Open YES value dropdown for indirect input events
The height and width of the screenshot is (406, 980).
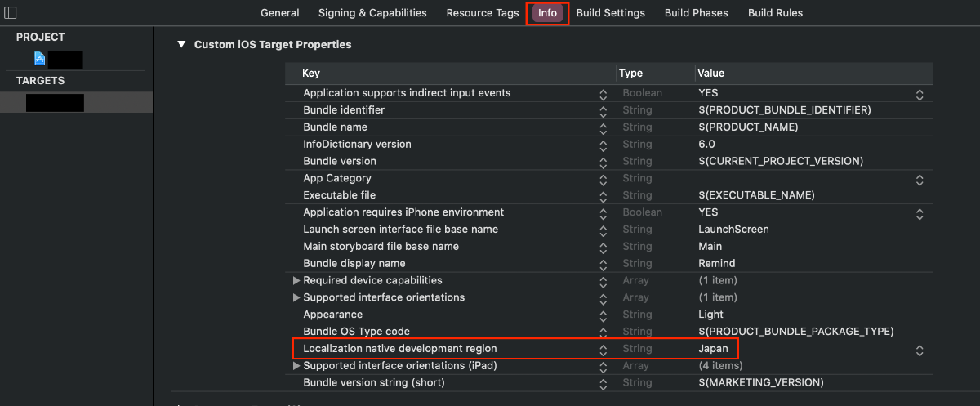pyautogui.click(x=920, y=94)
